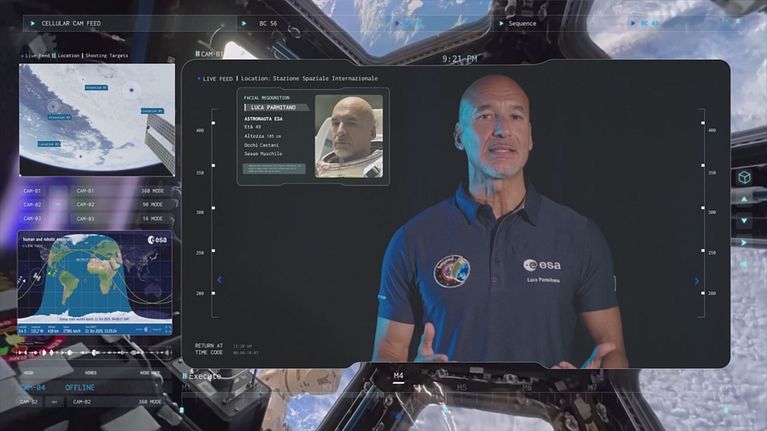Screen dimensions: 767x431
Task: Toggle CAM-02 90 MODE row
Action: point(94,204)
